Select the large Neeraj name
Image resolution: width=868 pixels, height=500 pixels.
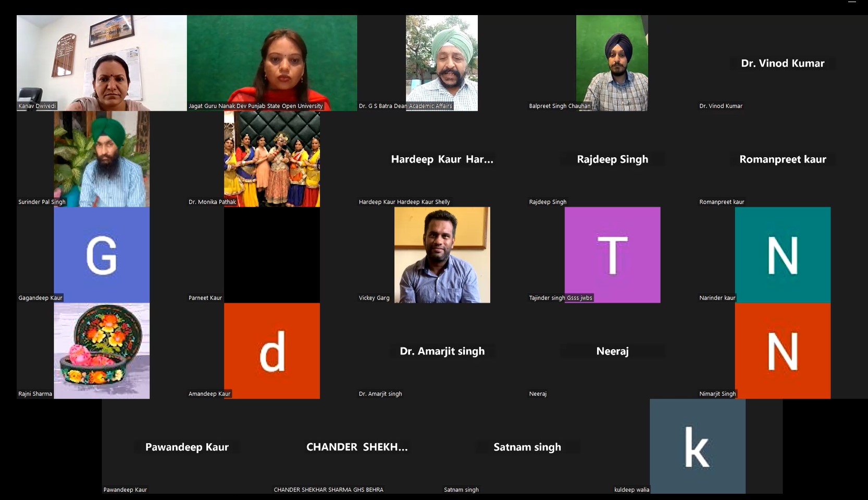click(x=612, y=352)
